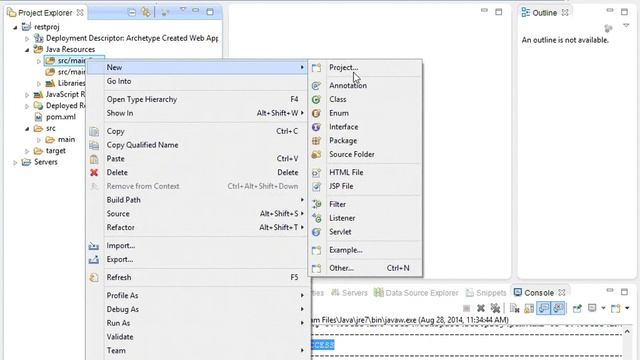640x360 pixels.
Task: Click the green Class icon
Action: 316,100
